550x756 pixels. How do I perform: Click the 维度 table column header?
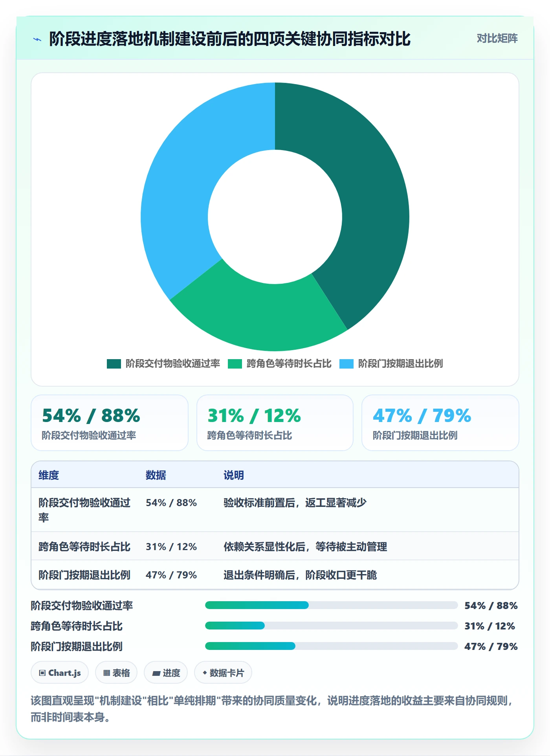click(x=49, y=475)
